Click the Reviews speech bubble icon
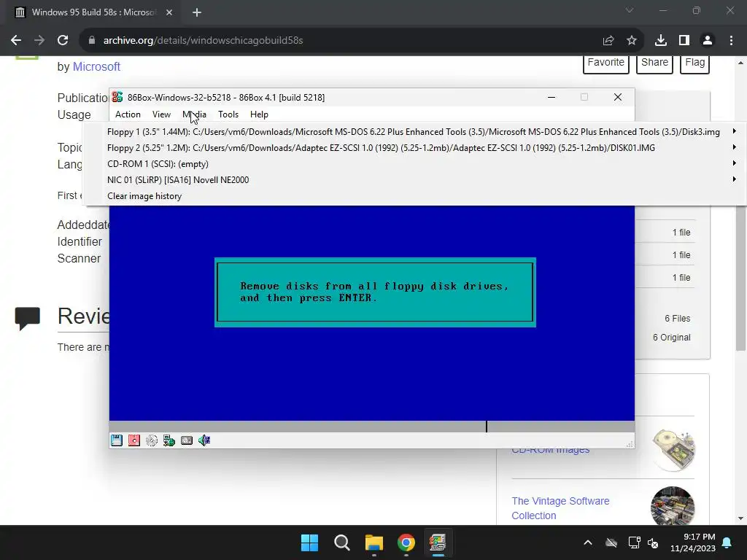This screenshot has width=747, height=560. point(28,319)
